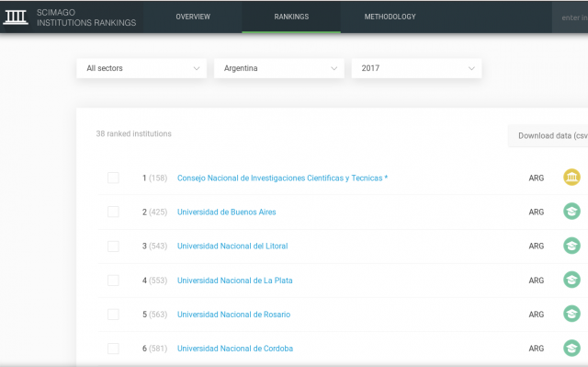Click the higher education icon for Universidad Nacional de La Plata
This screenshot has width=588, height=367.
click(571, 280)
